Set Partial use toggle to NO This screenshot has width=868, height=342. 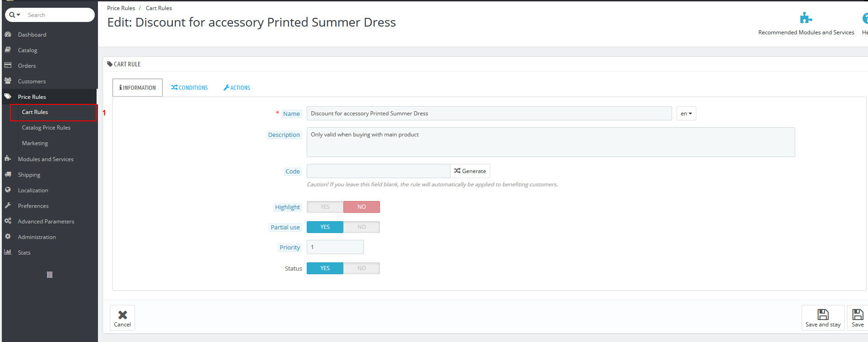[361, 227]
